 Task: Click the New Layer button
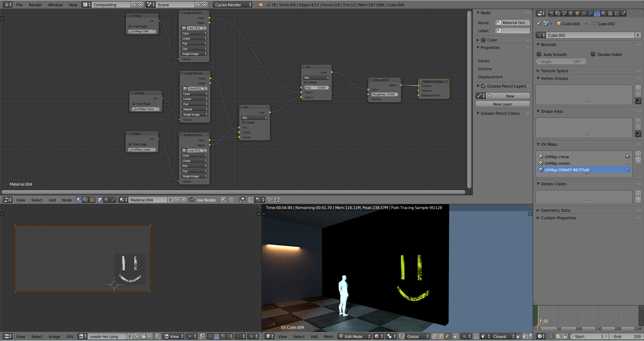click(502, 104)
